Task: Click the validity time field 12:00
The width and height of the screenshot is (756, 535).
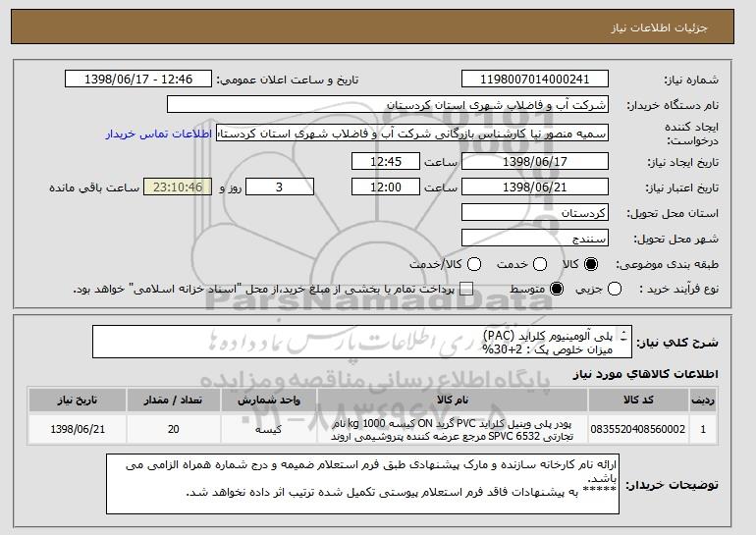Action: tap(386, 187)
